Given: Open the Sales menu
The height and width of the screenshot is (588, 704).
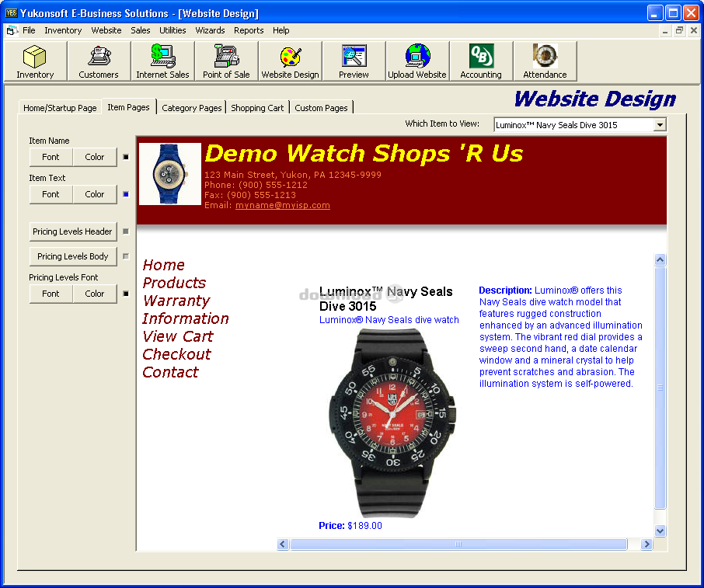Looking at the screenshot, I should coord(141,30).
